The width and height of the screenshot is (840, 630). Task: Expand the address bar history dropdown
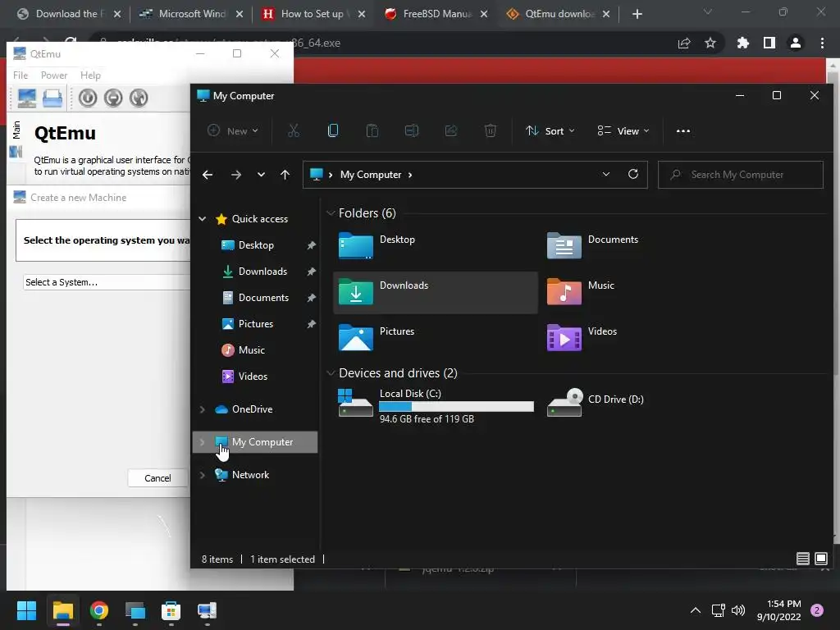(x=606, y=174)
